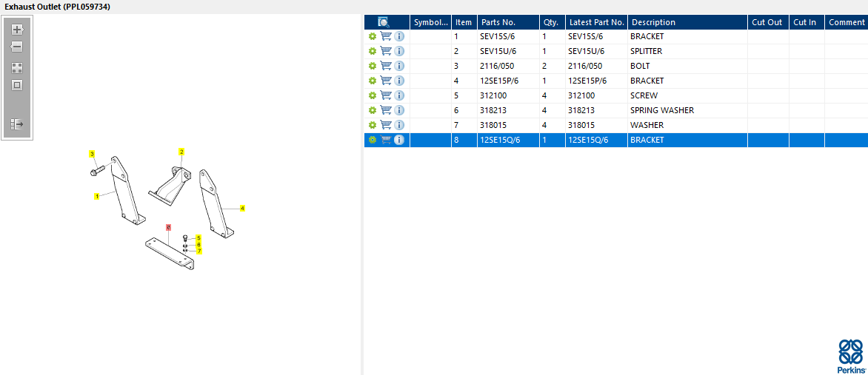Click gear icon for 12SE15Q/6 row
This screenshot has width=868, height=375.
click(x=373, y=140)
